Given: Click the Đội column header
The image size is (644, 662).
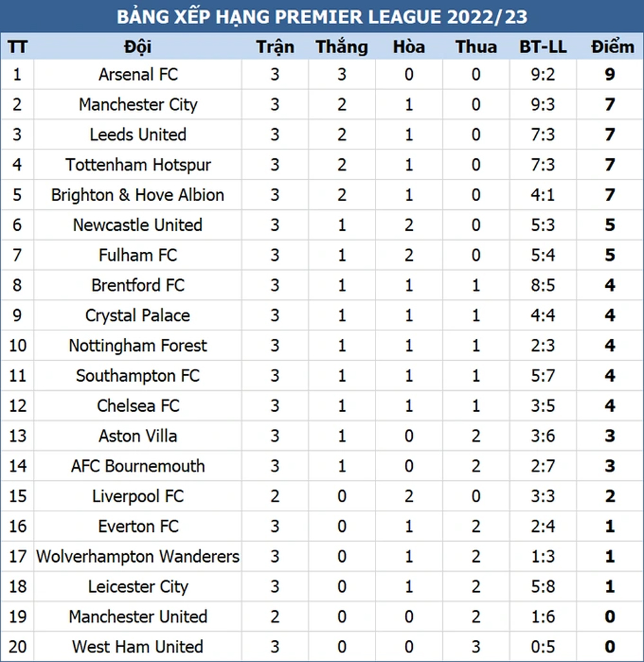Looking at the screenshot, I should pos(138,46).
